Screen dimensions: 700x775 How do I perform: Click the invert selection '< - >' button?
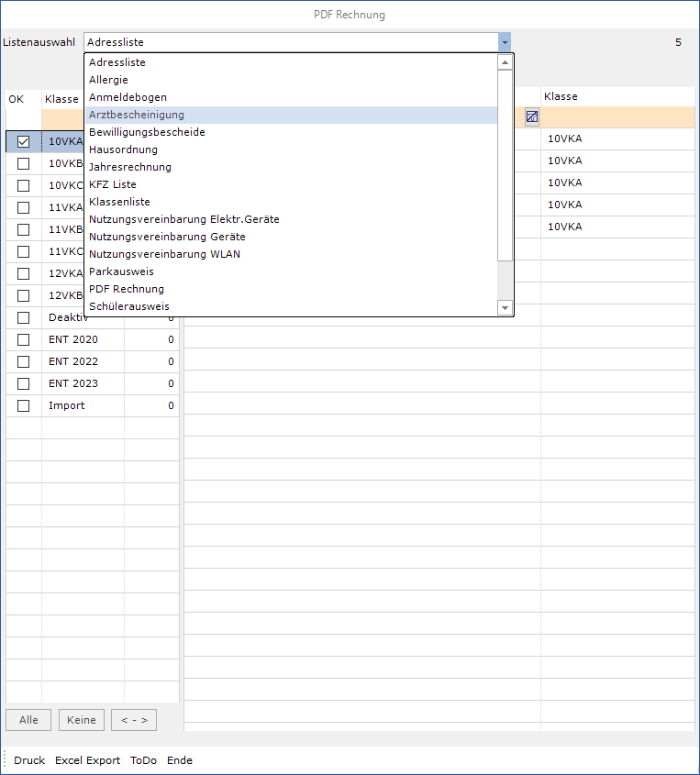point(134,720)
